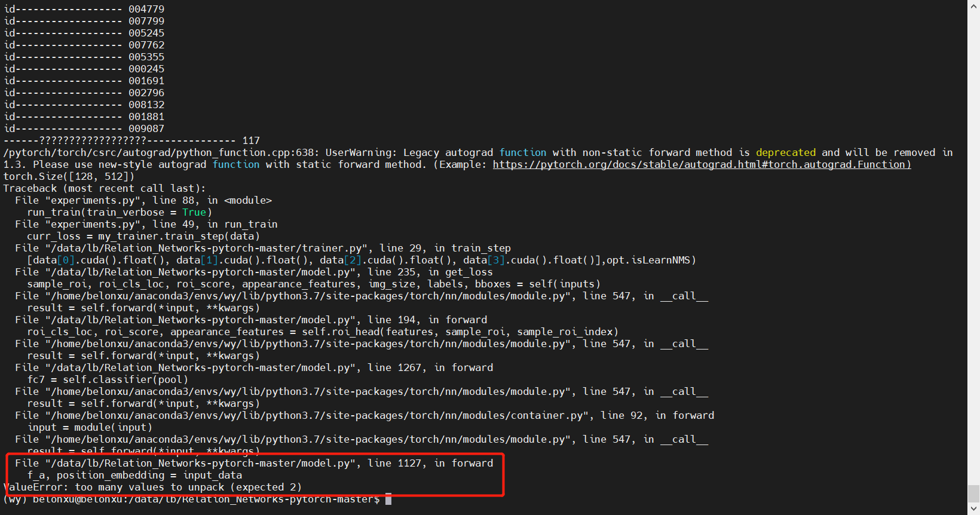The image size is (980, 515).
Task: Click the line ending in 008132
Action: 84,105
